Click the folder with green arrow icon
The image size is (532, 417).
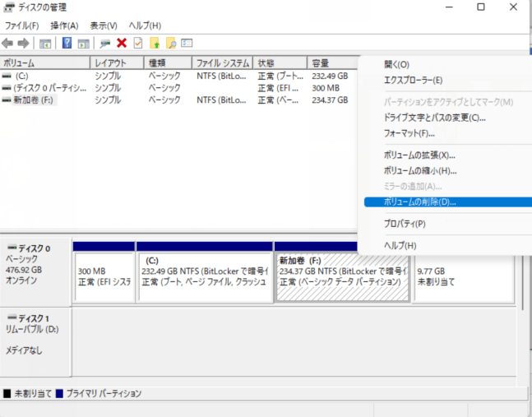click(x=155, y=43)
